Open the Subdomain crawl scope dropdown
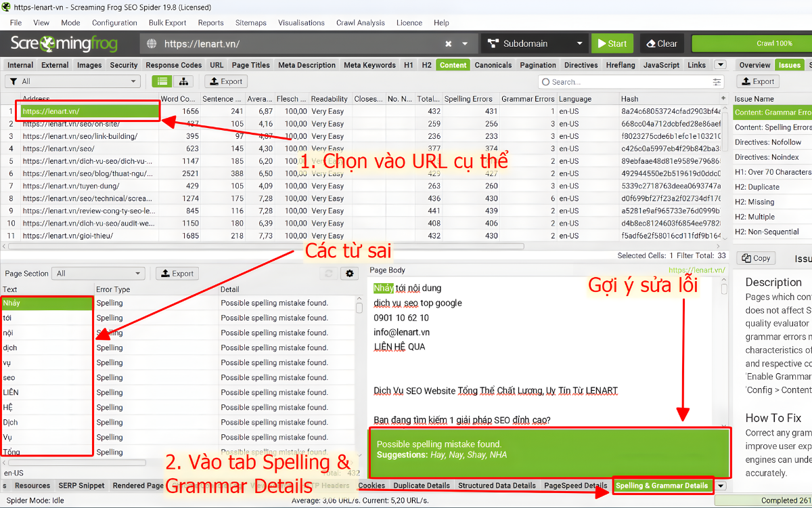This screenshot has width=812, height=508. [534, 44]
